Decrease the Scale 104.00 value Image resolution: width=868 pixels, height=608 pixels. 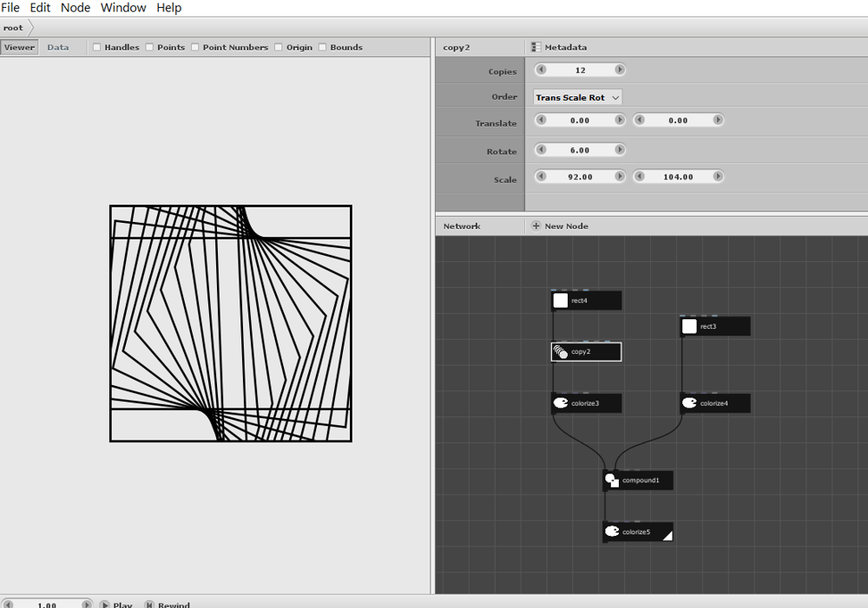(640, 176)
